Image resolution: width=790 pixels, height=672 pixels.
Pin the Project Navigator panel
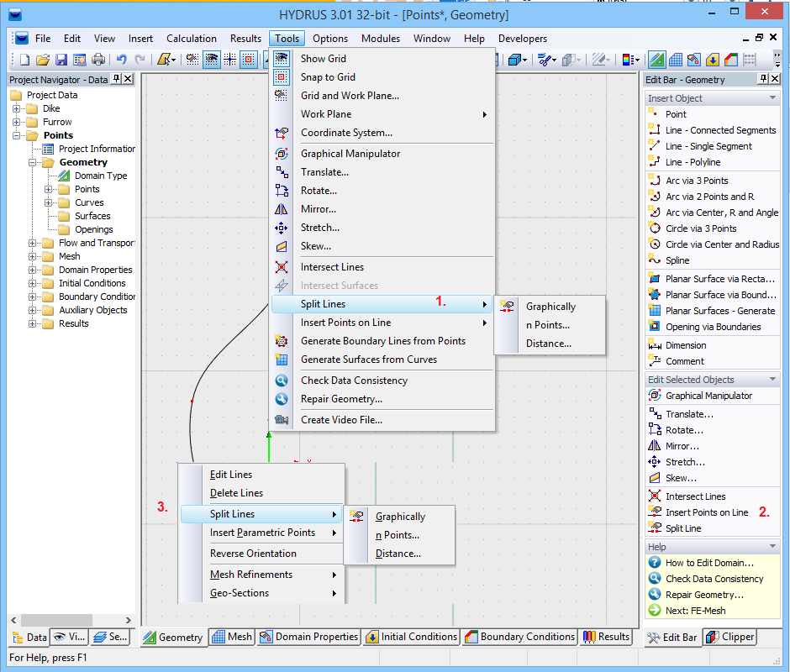117,79
